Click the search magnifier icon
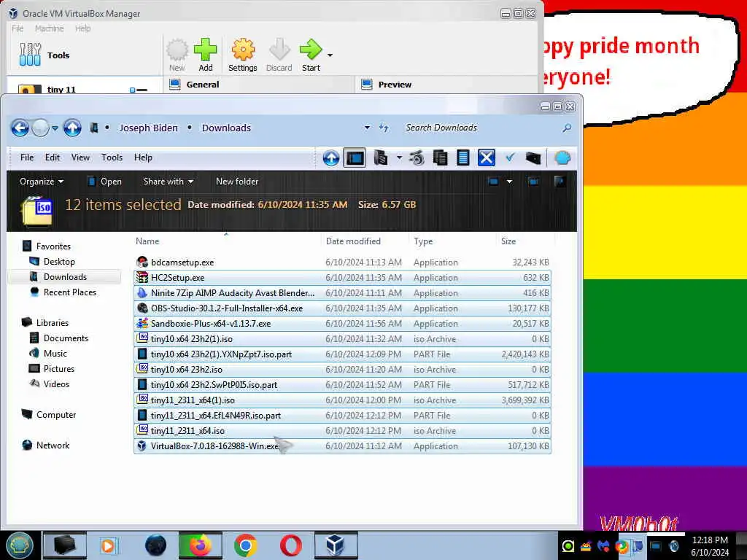This screenshot has height=560, width=747. (x=566, y=128)
